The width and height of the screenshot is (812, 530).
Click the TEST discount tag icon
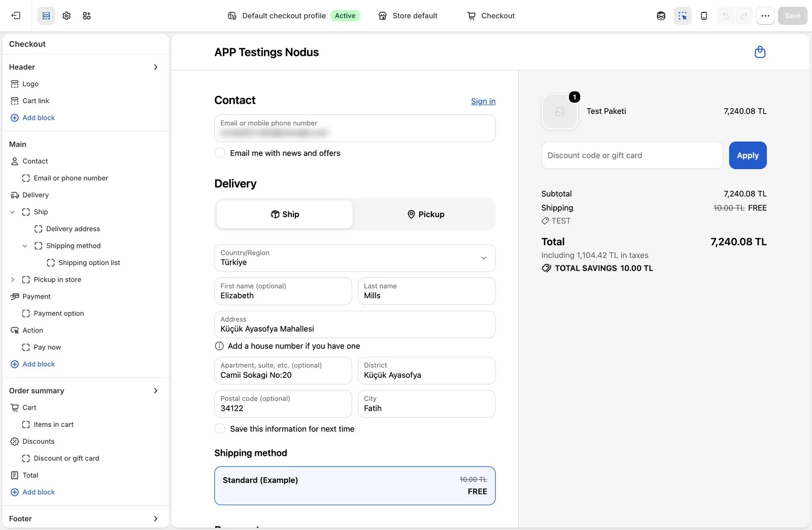point(545,221)
